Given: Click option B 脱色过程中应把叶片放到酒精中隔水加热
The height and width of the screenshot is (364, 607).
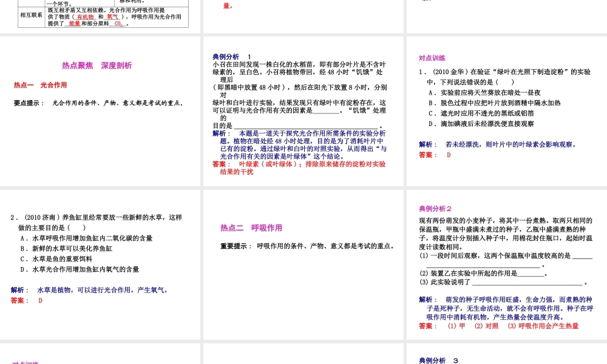Looking at the screenshot, I should 494,103.
